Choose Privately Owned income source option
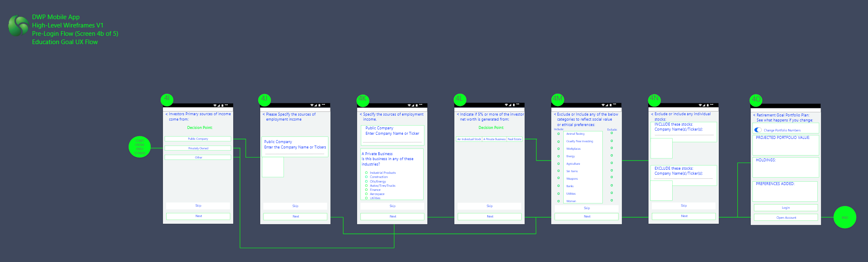Viewport: 868px width, 262px height. tap(198, 148)
